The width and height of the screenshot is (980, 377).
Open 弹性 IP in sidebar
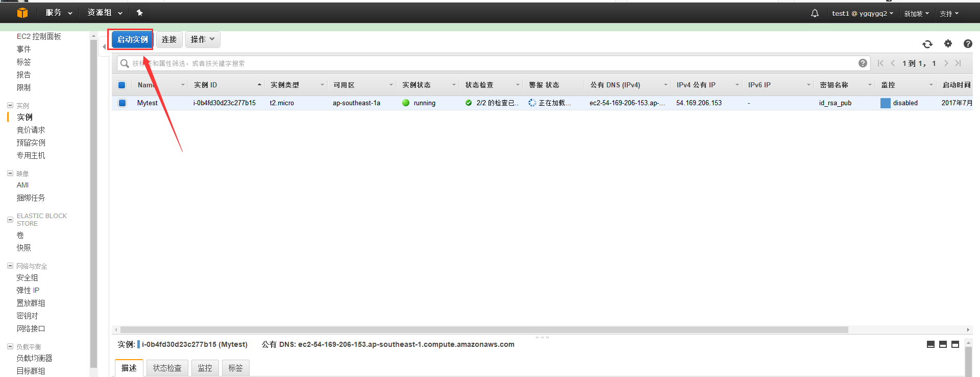tap(28, 290)
